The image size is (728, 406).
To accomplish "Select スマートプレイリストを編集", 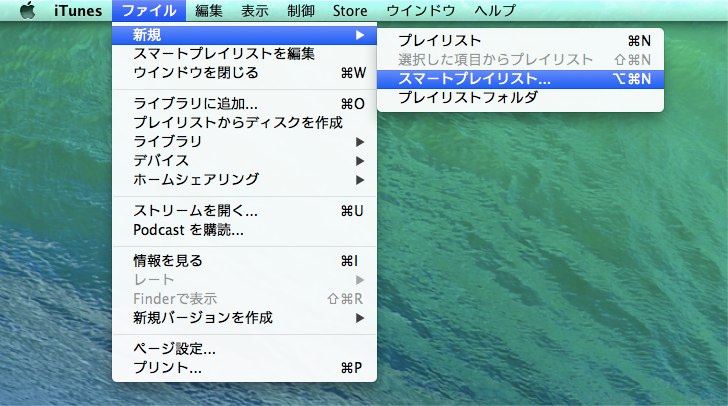I will (244, 54).
